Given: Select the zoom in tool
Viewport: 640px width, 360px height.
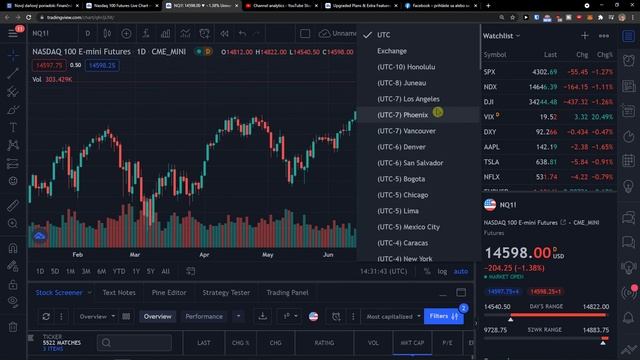Looking at the screenshot, I should pos(13,223).
